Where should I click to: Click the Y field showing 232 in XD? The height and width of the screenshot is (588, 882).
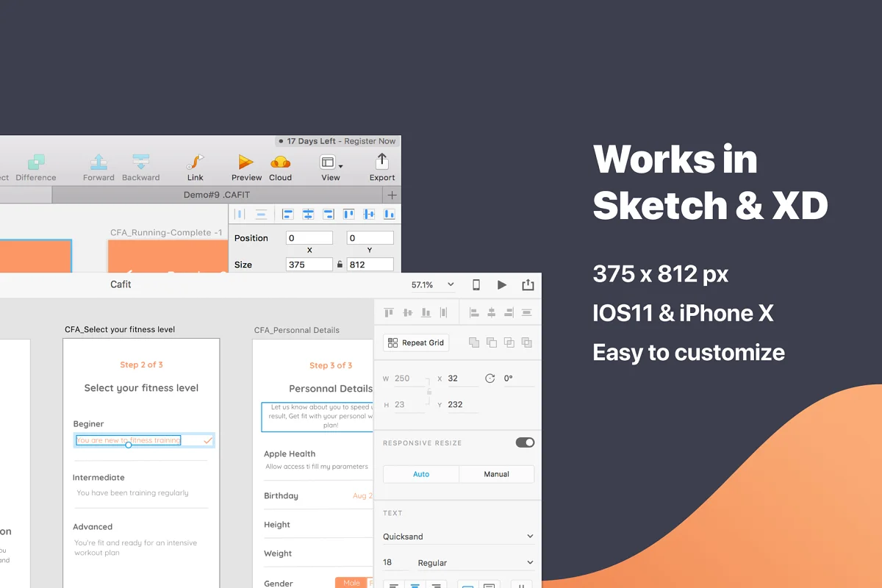click(x=462, y=405)
